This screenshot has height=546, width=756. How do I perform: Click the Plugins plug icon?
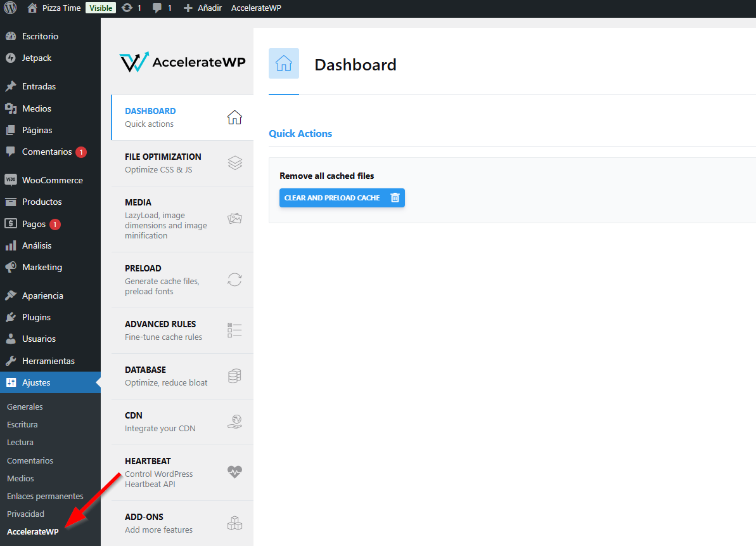[x=11, y=317]
